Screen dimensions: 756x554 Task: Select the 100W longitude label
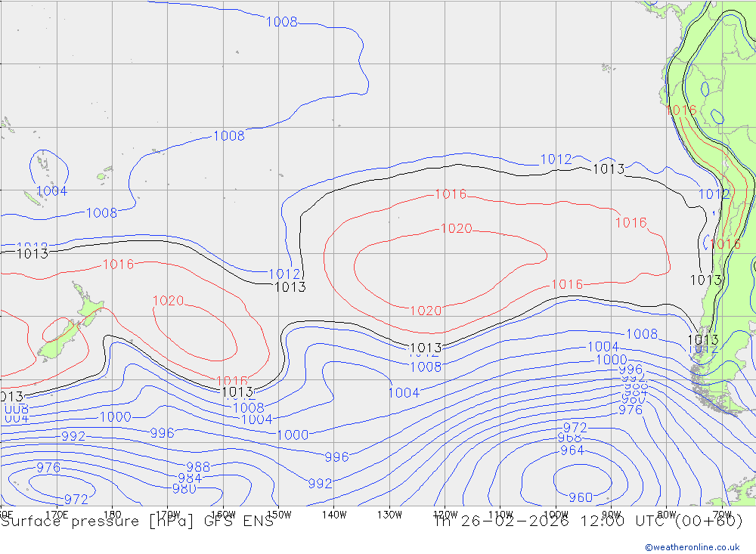click(x=556, y=515)
